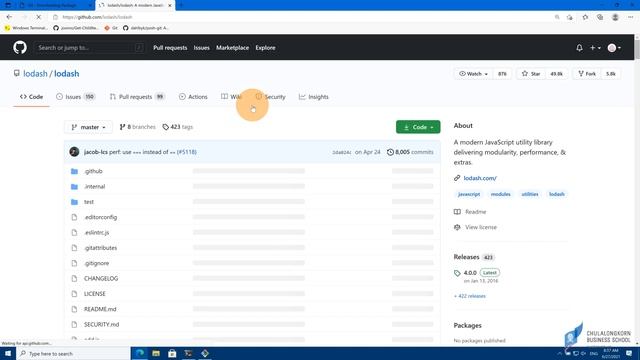Viewport: 640px width, 360px height.
Task: Open Pull requests in top navigation
Action: pyautogui.click(x=170, y=48)
